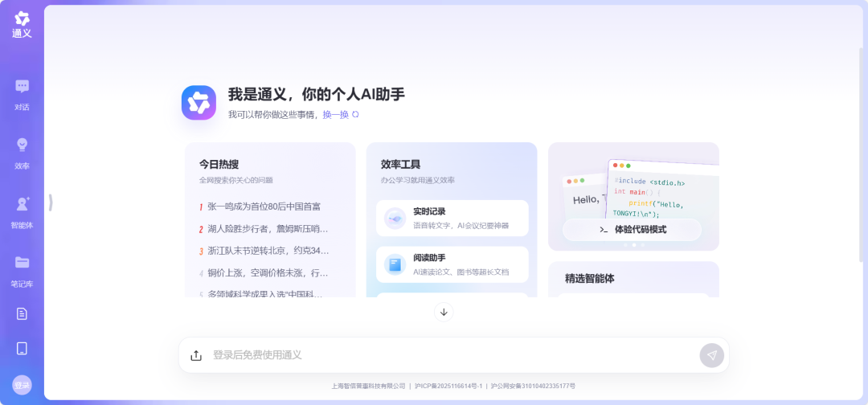Click the 阅读助手 book icon

click(x=395, y=265)
